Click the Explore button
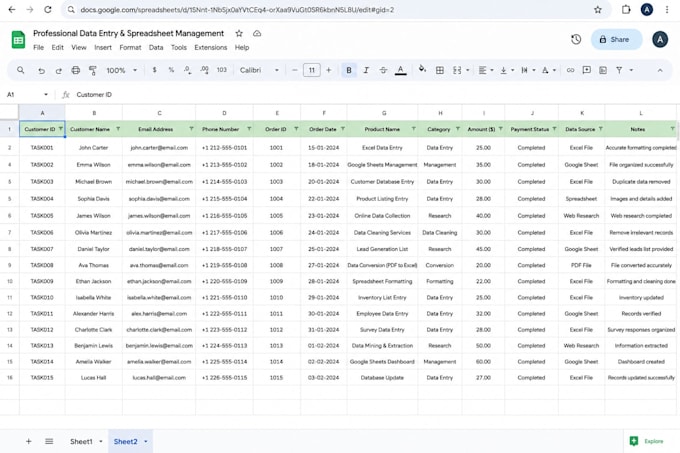The width and height of the screenshot is (680, 453). (x=647, y=441)
